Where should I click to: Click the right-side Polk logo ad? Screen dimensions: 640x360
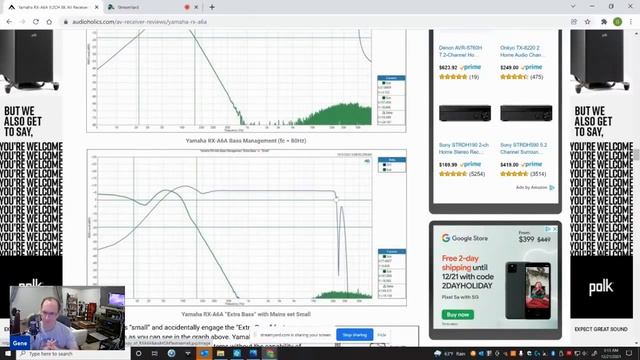[x=601, y=287]
